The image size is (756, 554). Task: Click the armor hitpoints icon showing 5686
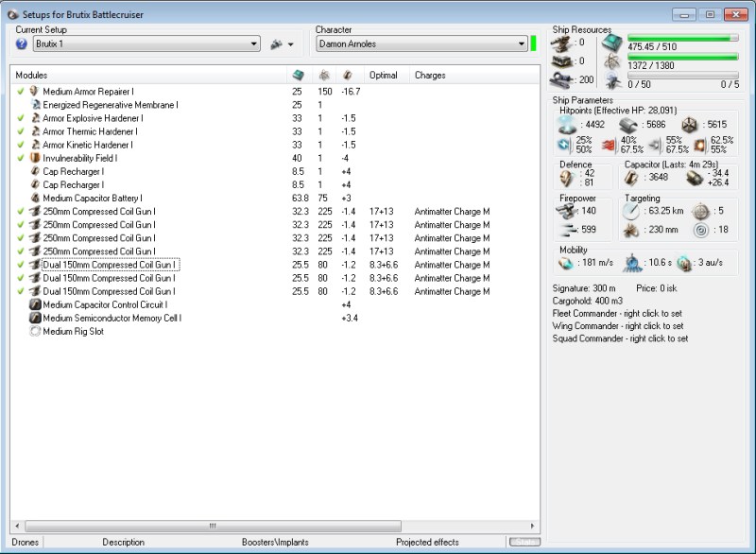(627, 126)
